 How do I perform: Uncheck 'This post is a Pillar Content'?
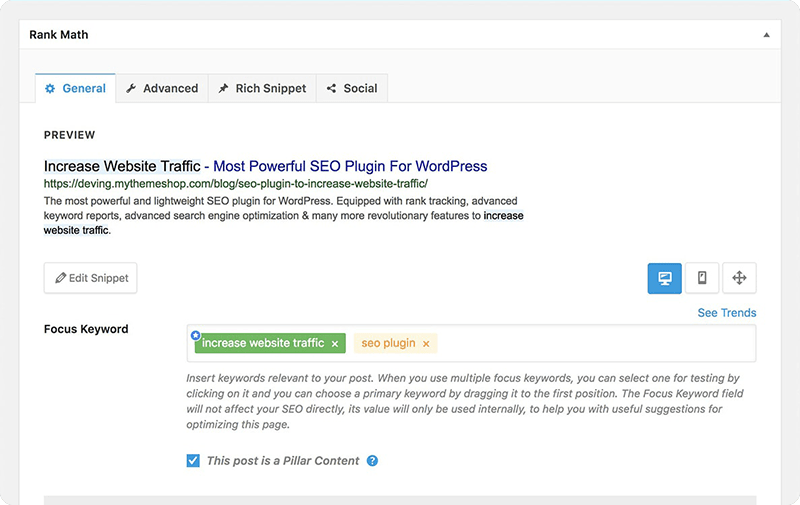click(x=193, y=461)
